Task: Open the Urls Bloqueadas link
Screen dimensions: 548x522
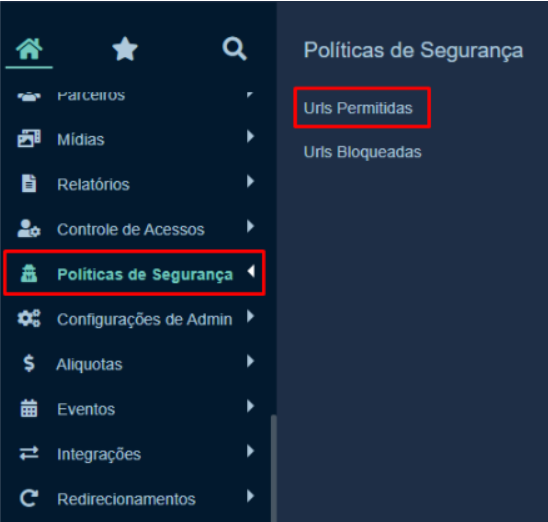Action: point(363,152)
